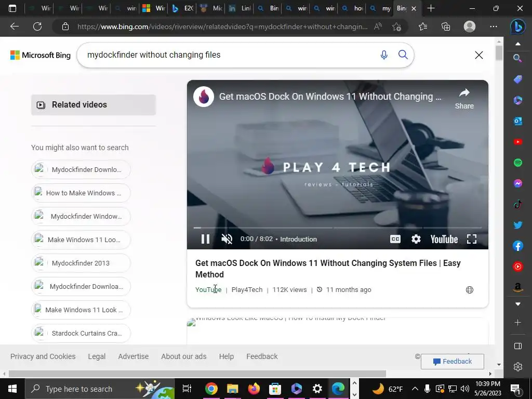Image resolution: width=532 pixels, height=399 pixels.
Task: Enter fullscreen video mode
Action: tap(472, 239)
